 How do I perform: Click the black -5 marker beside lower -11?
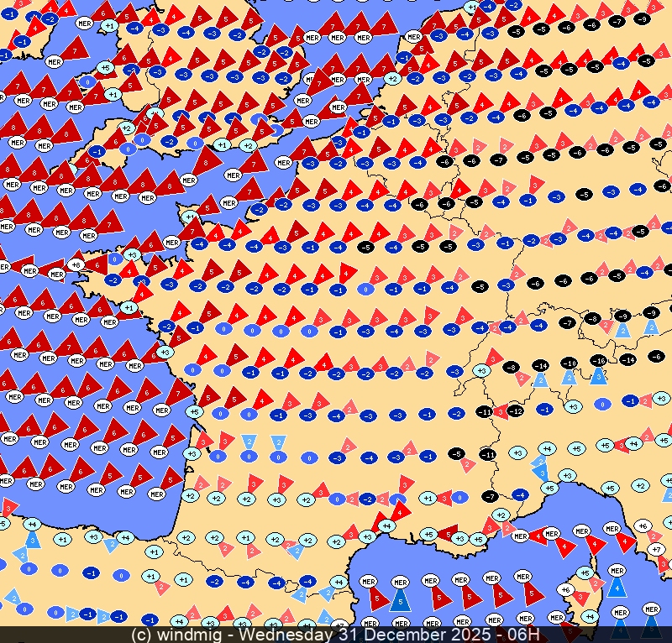(x=457, y=453)
